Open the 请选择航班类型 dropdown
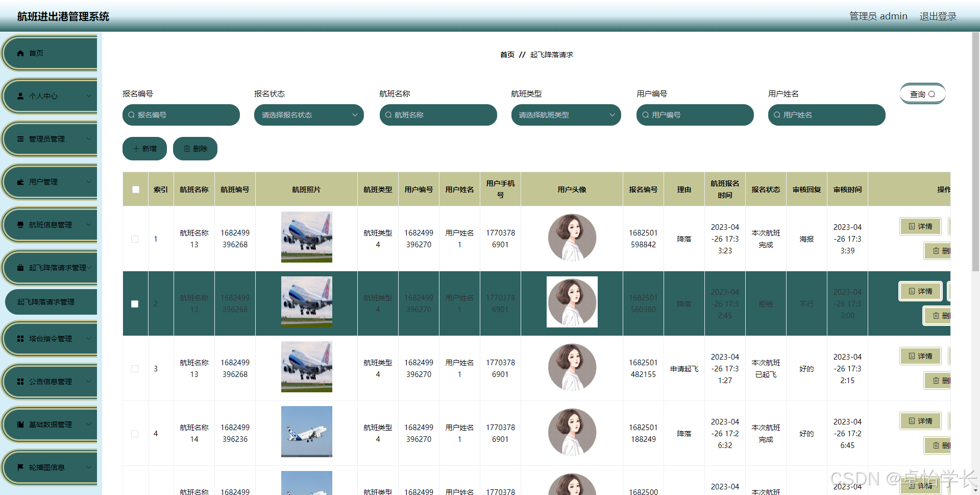 (x=566, y=115)
